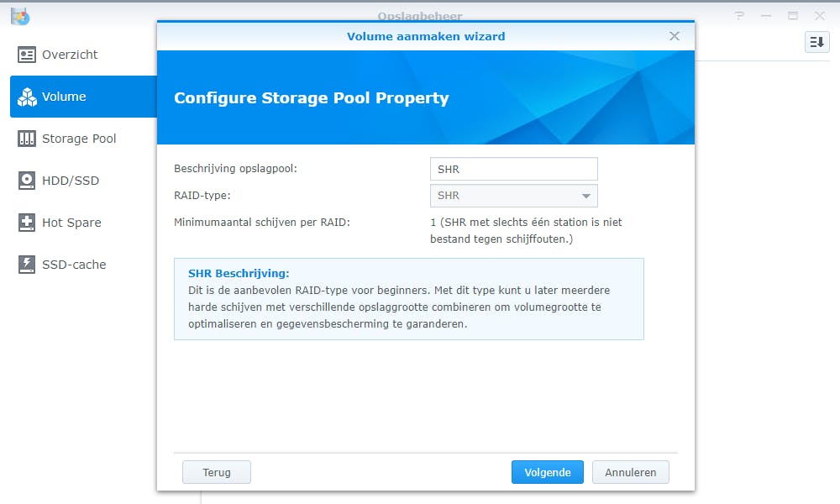Open the help question mark icon
Screen dimensions: 840x504
[739, 16]
